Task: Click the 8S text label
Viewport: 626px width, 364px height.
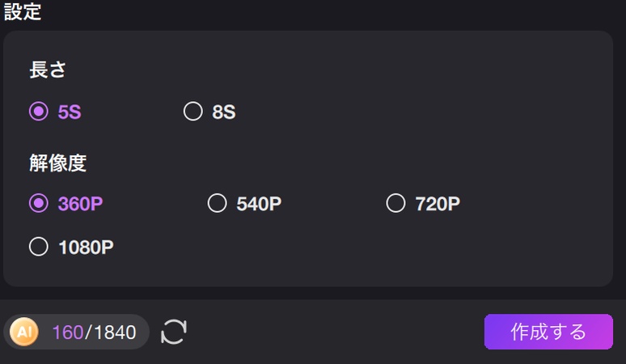Action: click(x=224, y=112)
